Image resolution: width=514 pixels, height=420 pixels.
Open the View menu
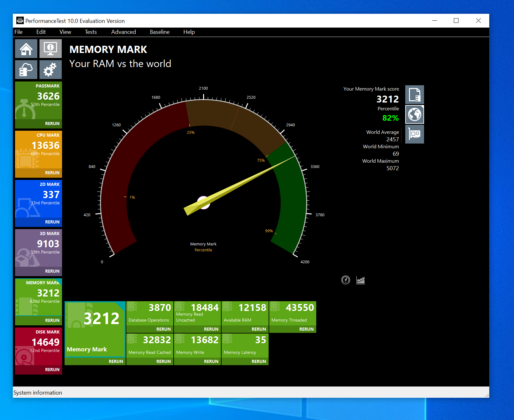[65, 32]
